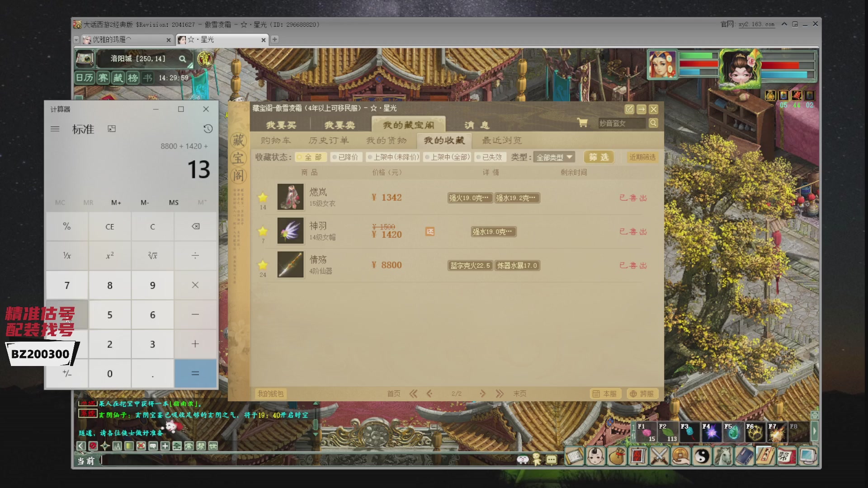Select the 上架中(全部) radio option
The height and width of the screenshot is (488, 868).
pyautogui.click(x=448, y=157)
